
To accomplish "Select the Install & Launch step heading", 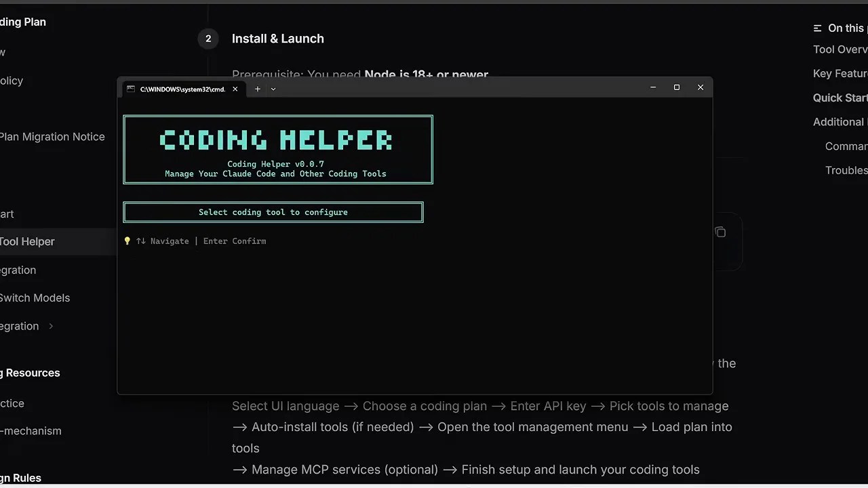I will [x=278, y=39].
